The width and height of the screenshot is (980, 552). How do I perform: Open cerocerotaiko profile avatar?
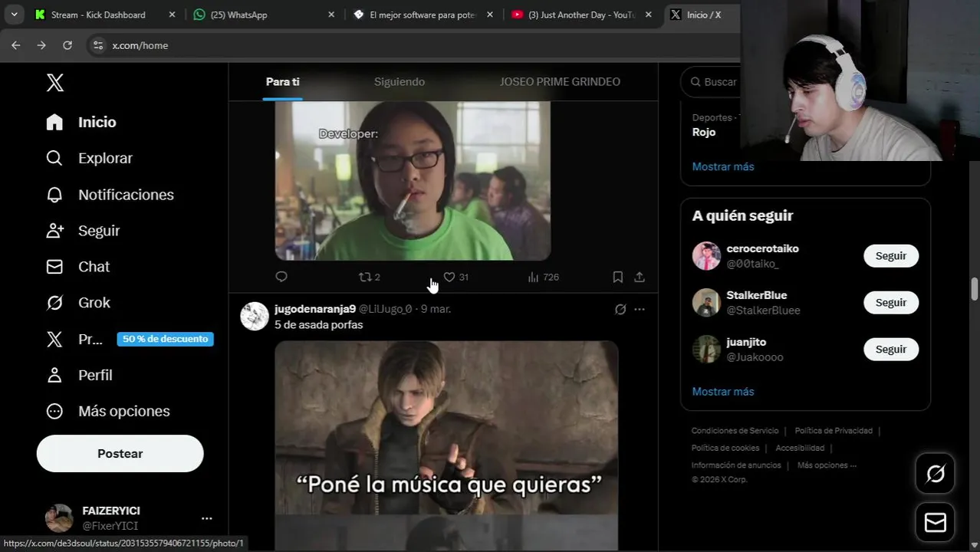(706, 256)
